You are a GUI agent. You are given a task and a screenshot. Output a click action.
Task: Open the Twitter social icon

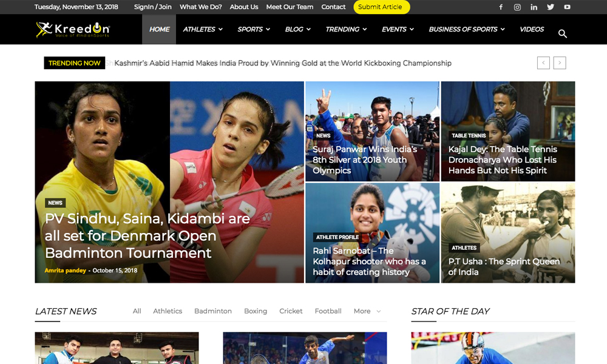click(550, 7)
